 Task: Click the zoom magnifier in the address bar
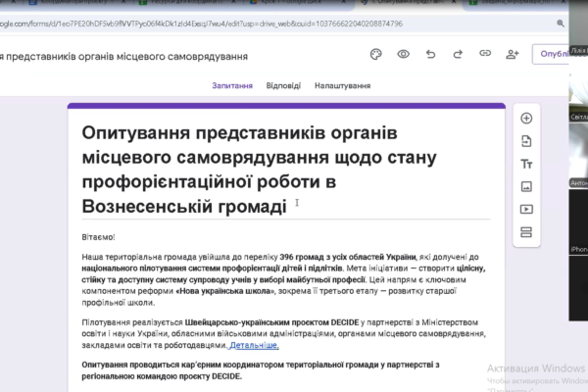pos(561,24)
